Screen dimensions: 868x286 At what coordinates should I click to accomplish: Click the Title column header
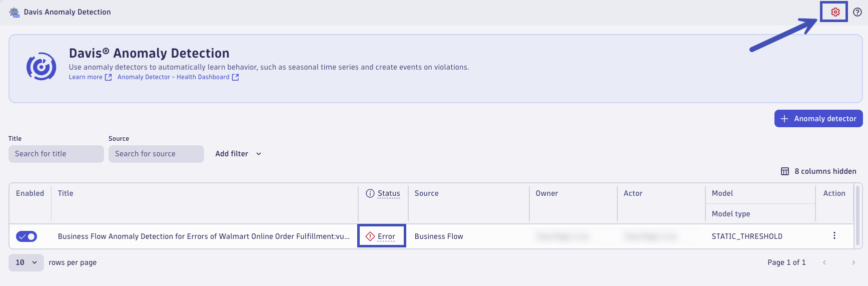66,193
